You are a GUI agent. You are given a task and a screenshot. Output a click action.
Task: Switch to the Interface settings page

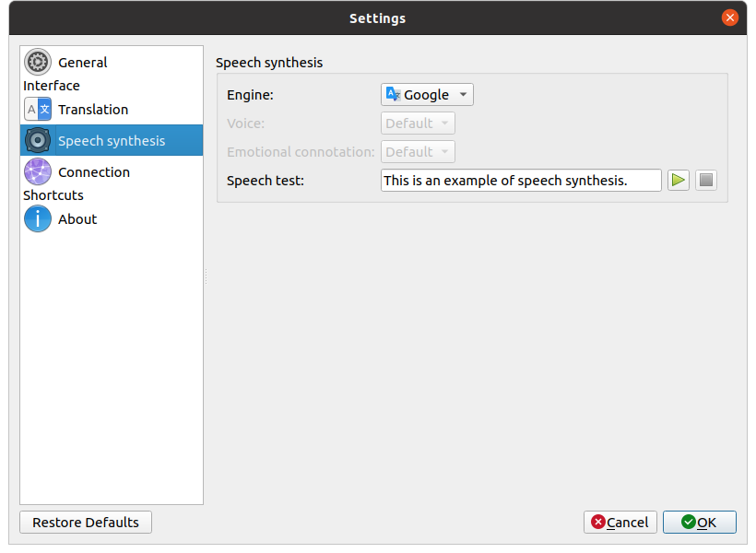(x=52, y=86)
